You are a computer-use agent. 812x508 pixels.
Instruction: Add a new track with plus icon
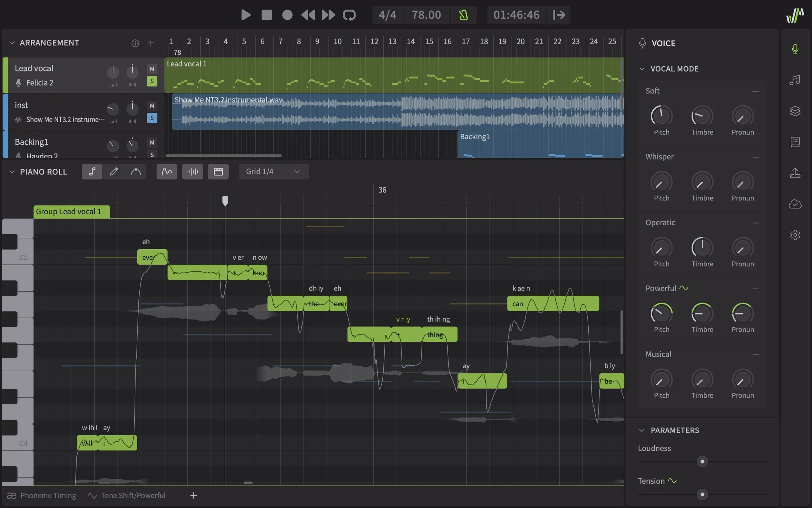pyautogui.click(x=151, y=43)
